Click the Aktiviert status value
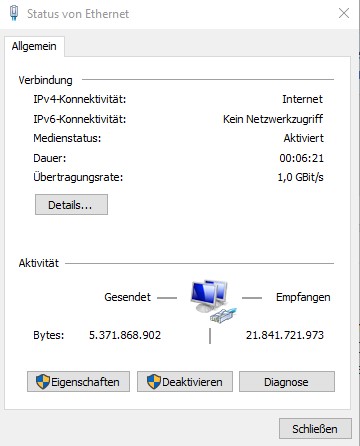Image resolution: width=360 pixels, height=446 pixels. tap(304, 138)
